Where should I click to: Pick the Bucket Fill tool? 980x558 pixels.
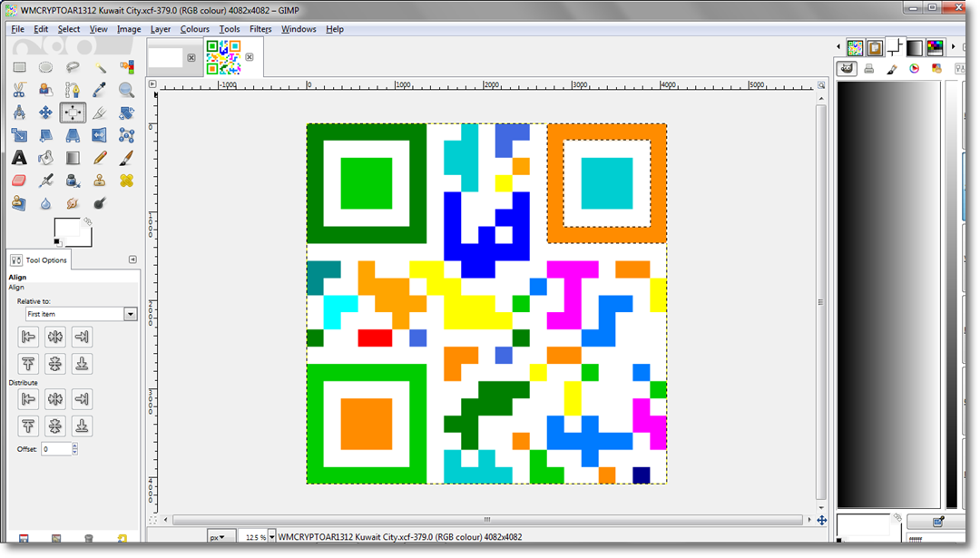click(x=45, y=158)
